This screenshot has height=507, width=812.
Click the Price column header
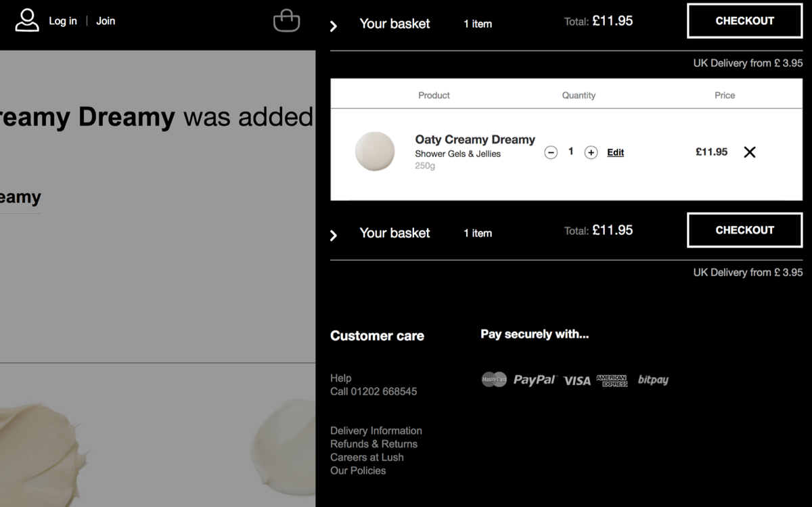coord(725,95)
